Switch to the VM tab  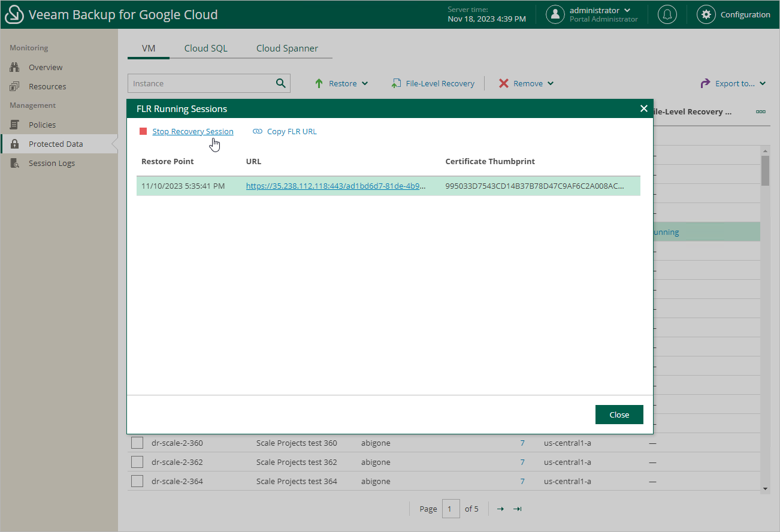tap(149, 49)
